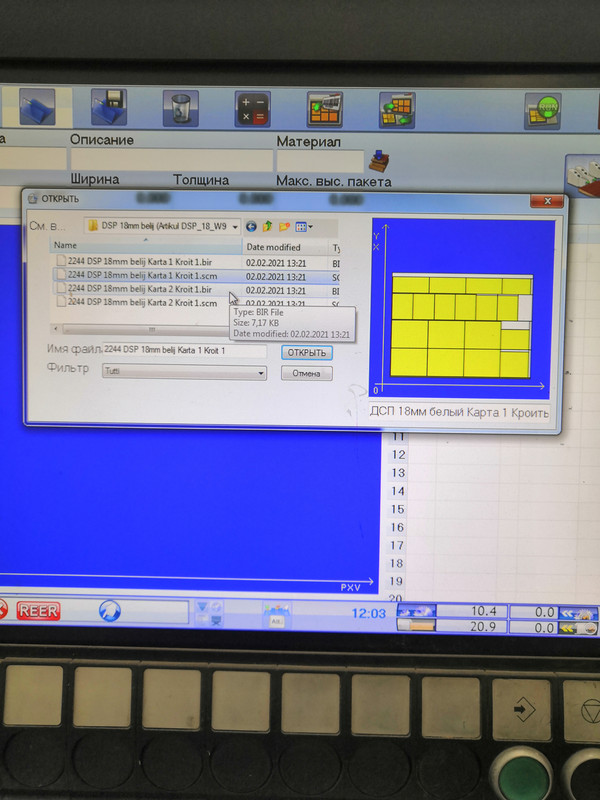This screenshot has width=600, height=800.
Task: Expand the DSP 18mm belij folder dropdown
Action: click(x=235, y=227)
